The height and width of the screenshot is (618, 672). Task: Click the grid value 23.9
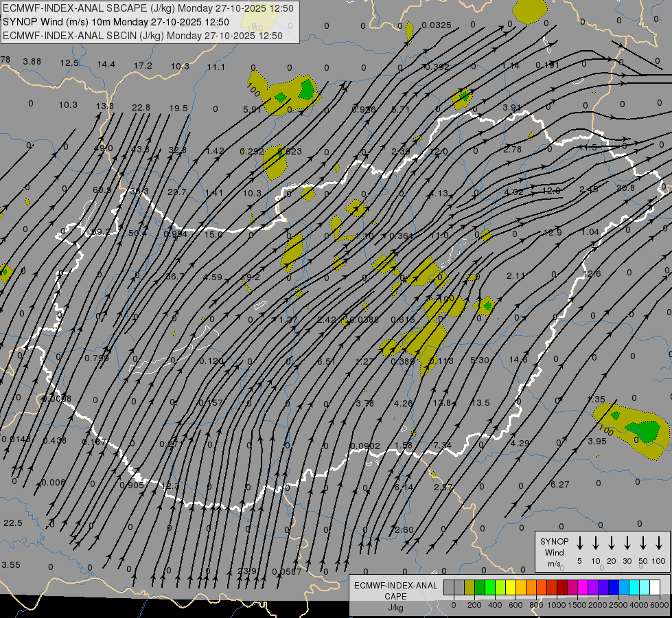[247, 571]
